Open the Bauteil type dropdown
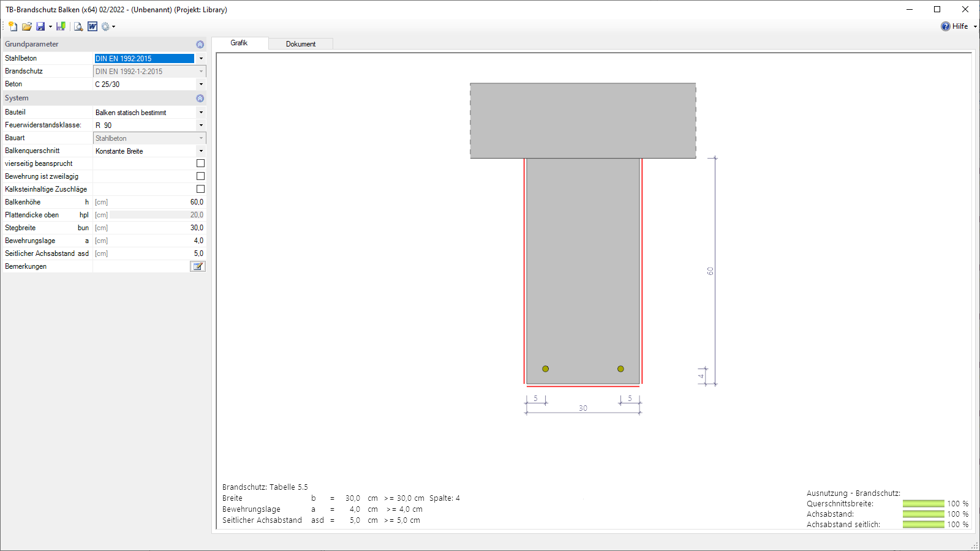The height and width of the screenshot is (551, 980). (x=201, y=113)
